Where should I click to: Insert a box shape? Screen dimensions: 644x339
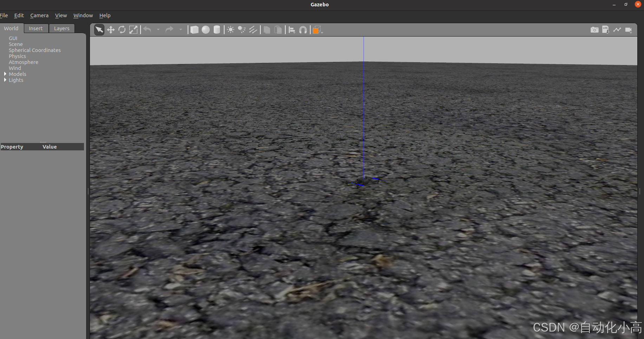point(194,30)
